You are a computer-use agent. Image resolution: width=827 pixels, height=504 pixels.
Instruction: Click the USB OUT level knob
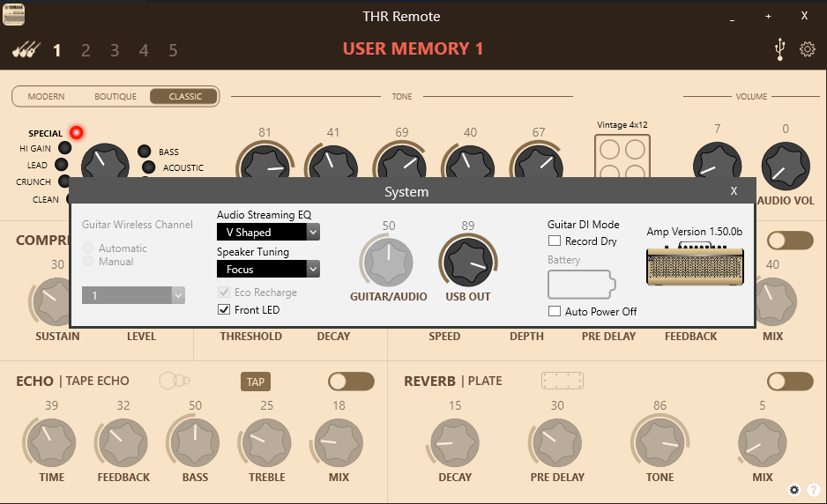tap(468, 262)
